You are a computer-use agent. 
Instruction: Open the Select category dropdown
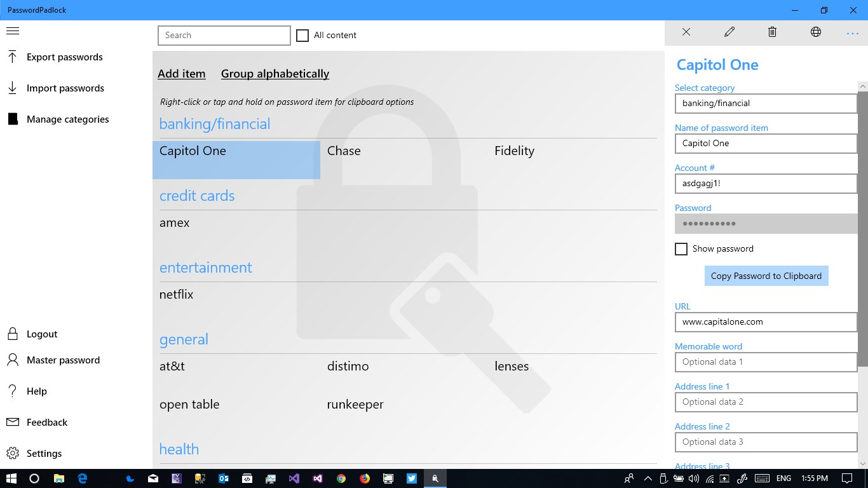(x=765, y=103)
